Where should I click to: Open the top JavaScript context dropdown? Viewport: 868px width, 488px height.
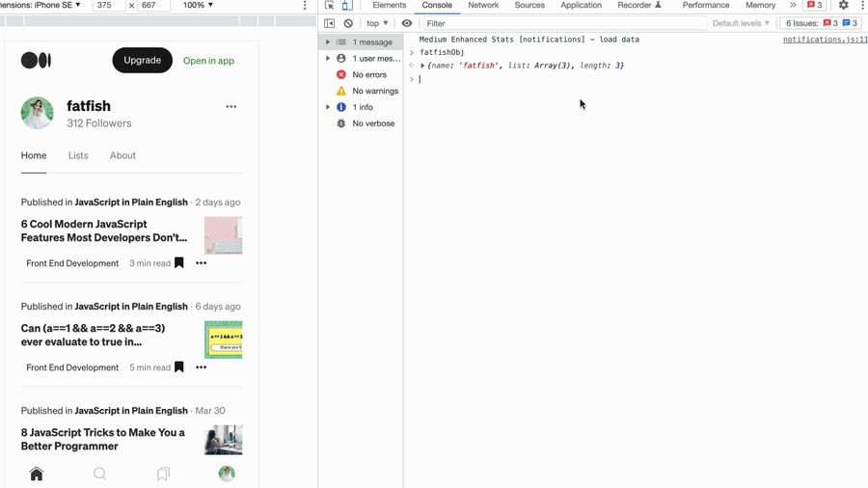(377, 23)
